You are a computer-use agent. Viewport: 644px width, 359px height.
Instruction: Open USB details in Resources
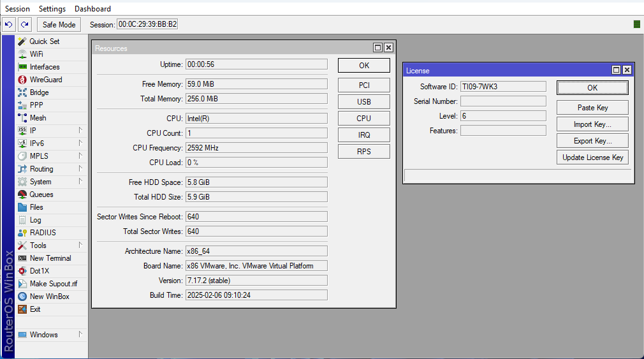tap(364, 101)
